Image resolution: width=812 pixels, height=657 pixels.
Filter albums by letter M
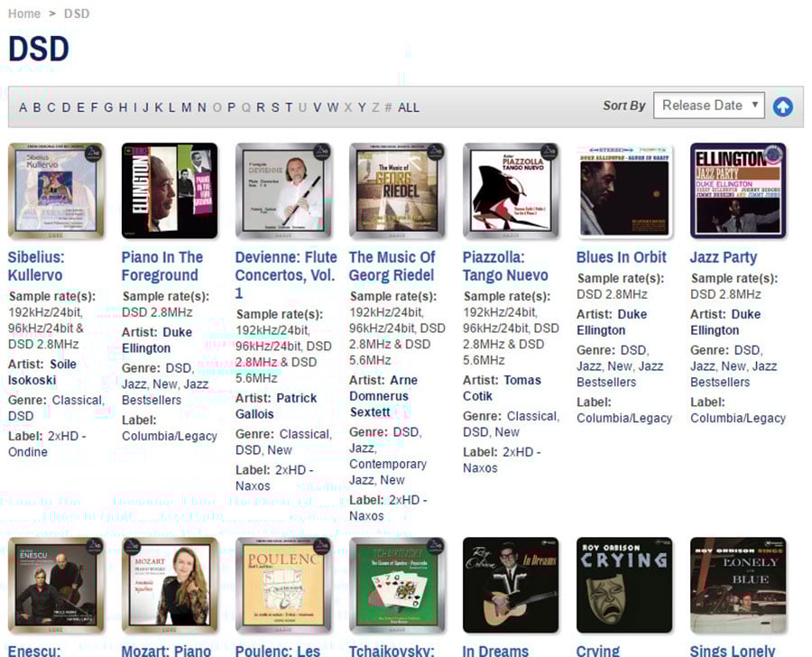coord(187,107)
